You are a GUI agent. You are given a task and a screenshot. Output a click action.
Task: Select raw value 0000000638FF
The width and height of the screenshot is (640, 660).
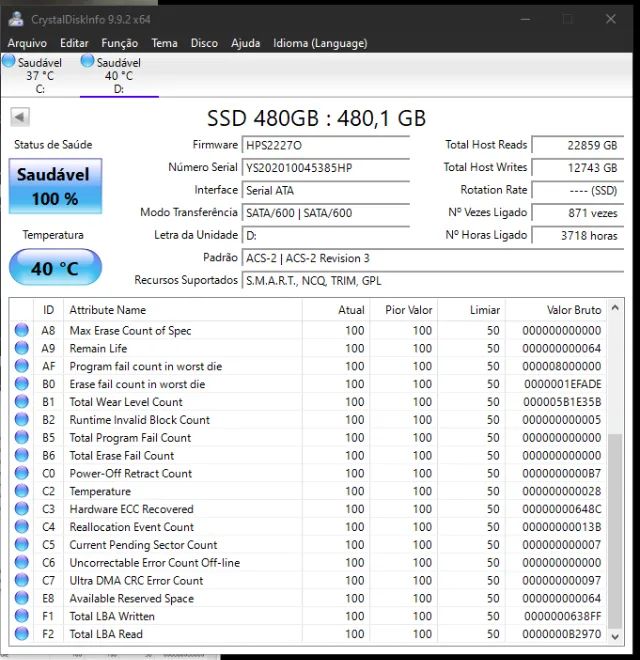pyautogui.click(x=563, y=616)
